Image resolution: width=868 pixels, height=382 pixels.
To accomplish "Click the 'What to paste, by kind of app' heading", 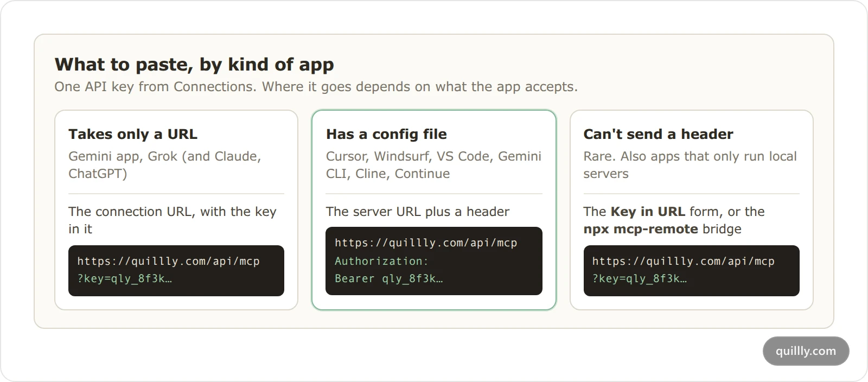I will [194, 65].
